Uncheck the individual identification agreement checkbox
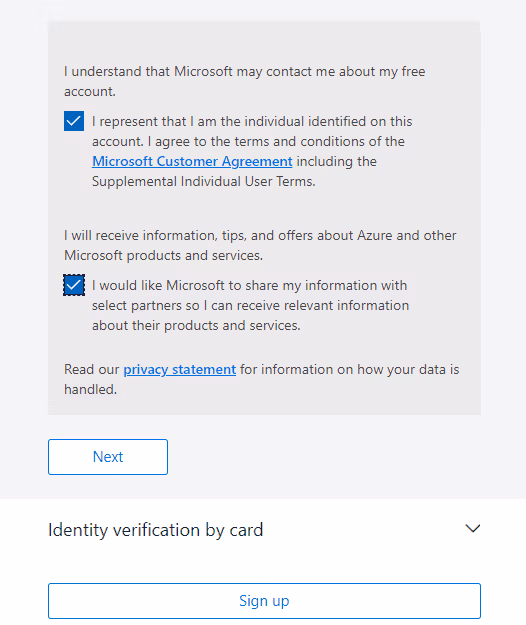This screenshot has width=526, height=625. (x=74, y=121)
